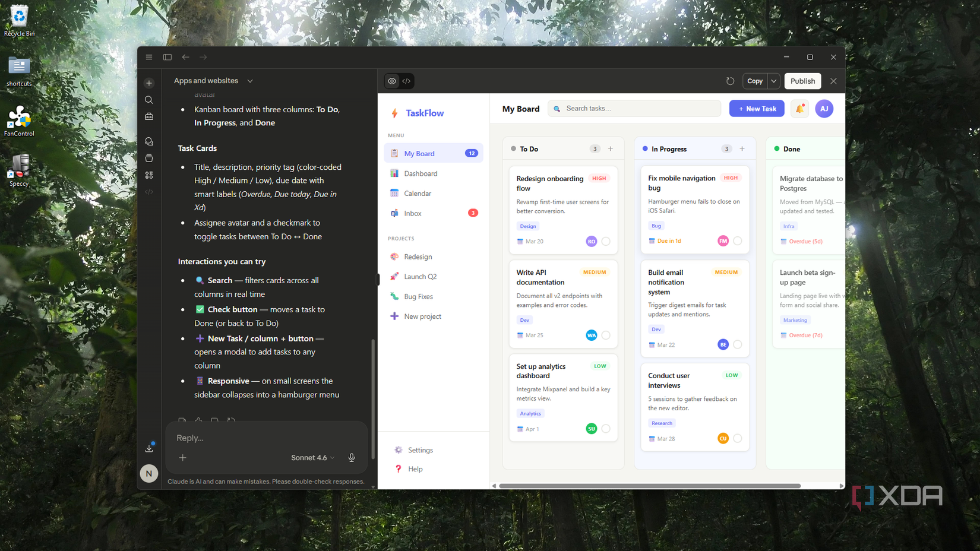Click the chat panel vertical scrollbar

point(373,399)
